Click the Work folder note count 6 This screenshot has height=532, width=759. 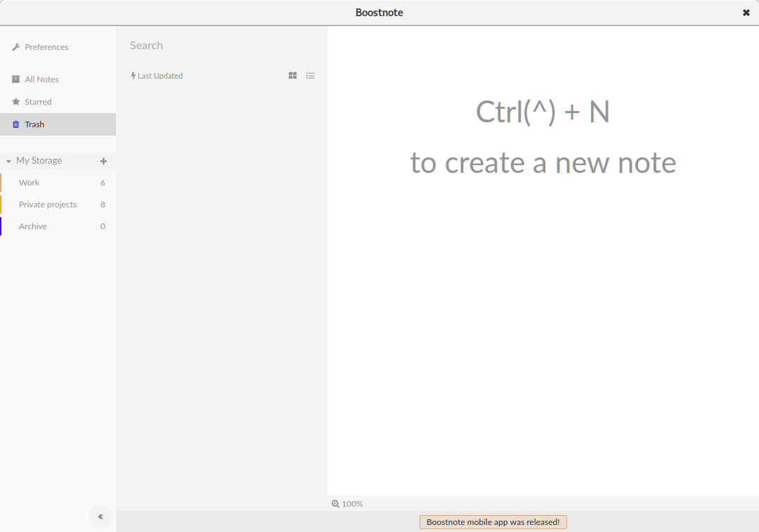(103, 183)
